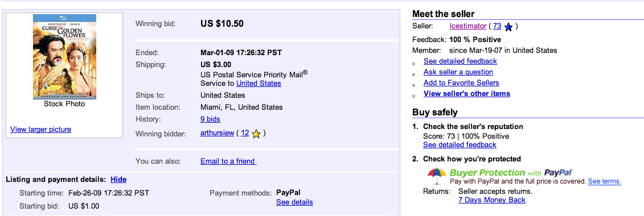
Task: Click Email to a friend
Action: point(228,161)
